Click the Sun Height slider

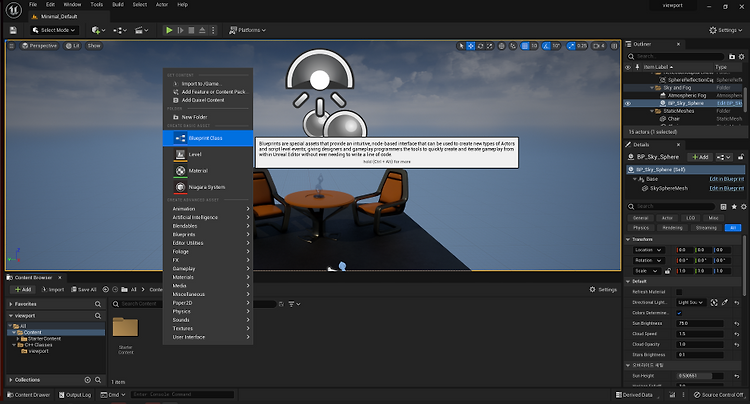point(700,376)
